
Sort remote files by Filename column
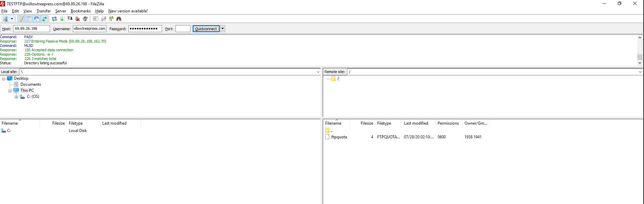[x=337, y=123]
